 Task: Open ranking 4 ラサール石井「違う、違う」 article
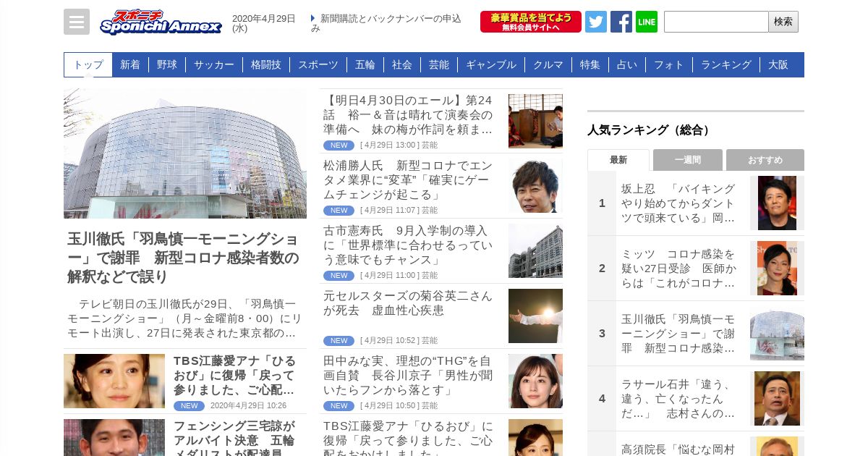point(678,398)
